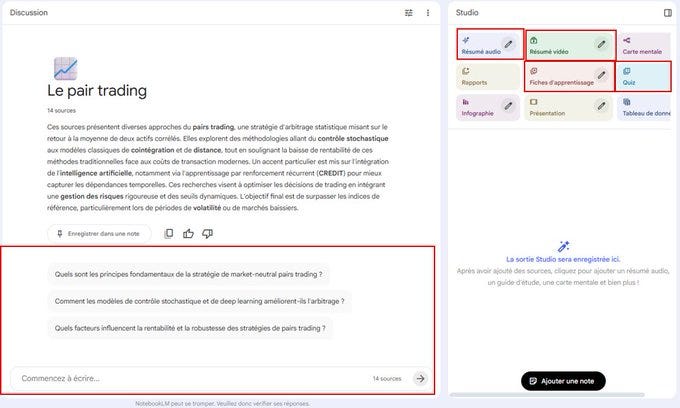Open Rapports tile
Screen dimensions: 680x408
click(x=488, y=76)
